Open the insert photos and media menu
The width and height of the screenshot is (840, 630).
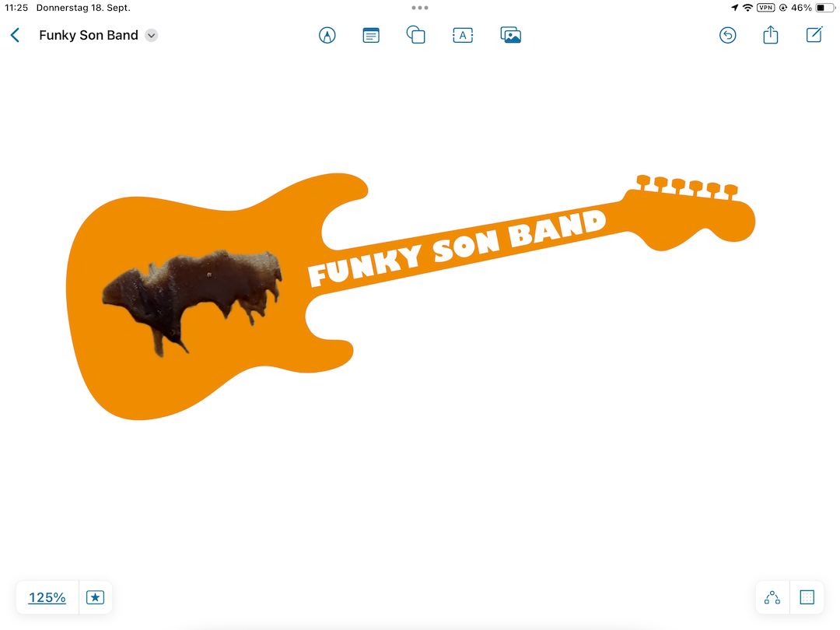tap(510, 35)
